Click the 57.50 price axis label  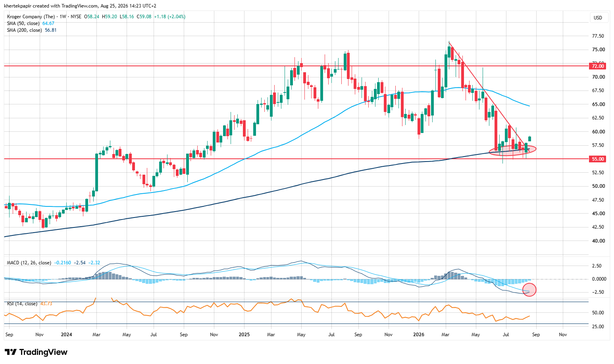[x=598, y=145]
